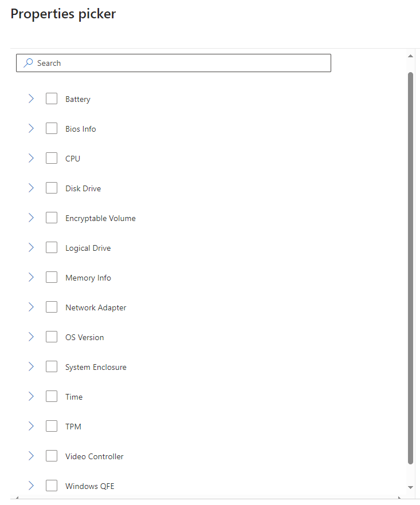Expand the Windows QFE chevron

[x=31, y=486]
